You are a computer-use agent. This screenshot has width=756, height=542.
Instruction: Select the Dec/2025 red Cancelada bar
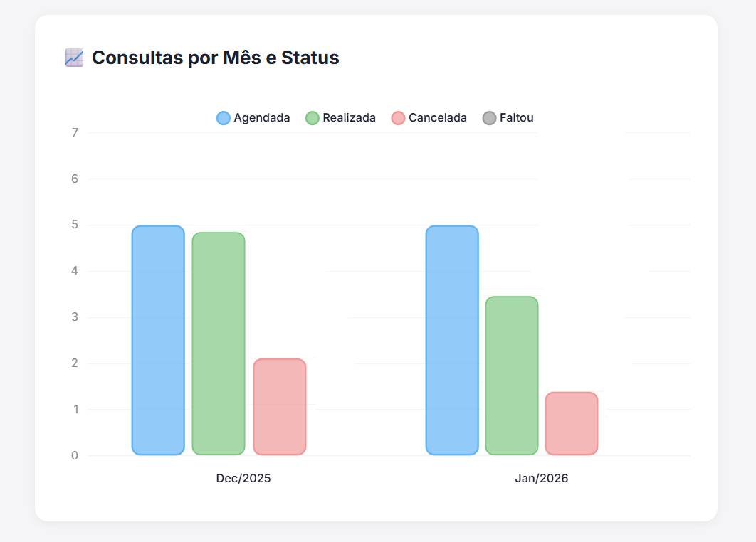(x=280, y=407)
